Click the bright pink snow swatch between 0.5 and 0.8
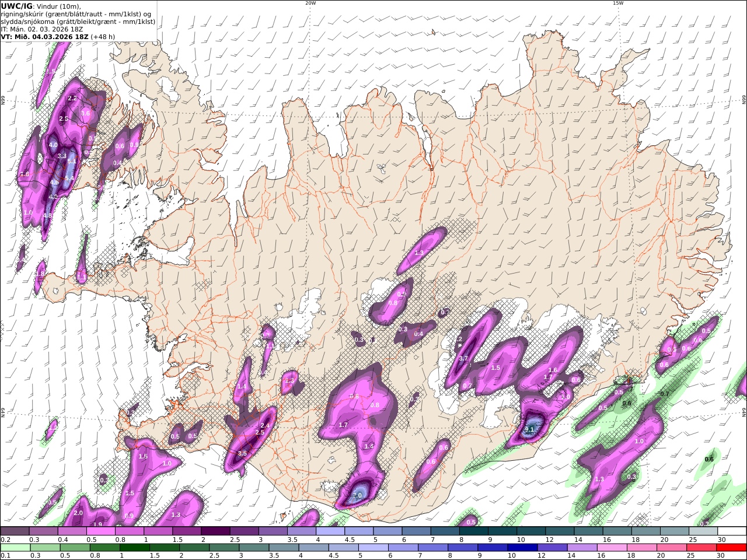 [x=100, y=531]
